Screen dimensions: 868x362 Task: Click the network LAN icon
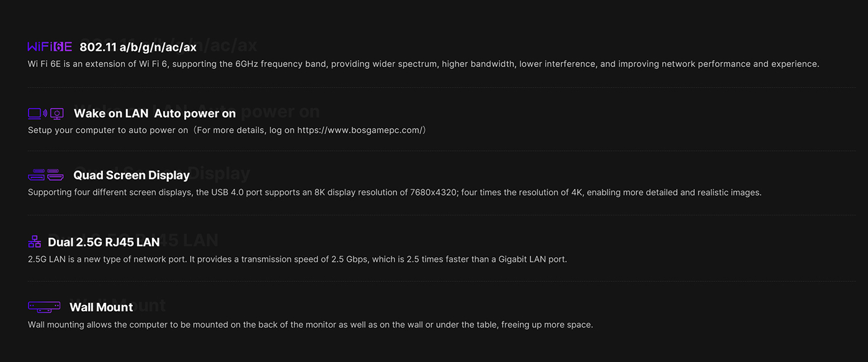pos(35,242)
